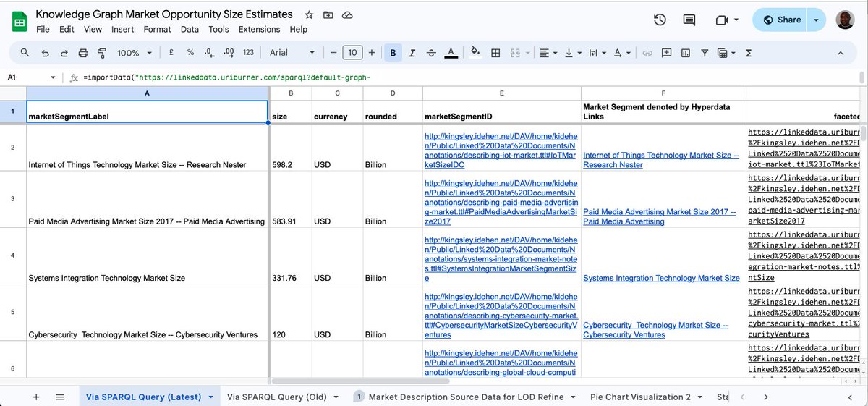This screenshot has height=406, width=868.
Task: Move document to a folder
Action: (x=328, y=14)
